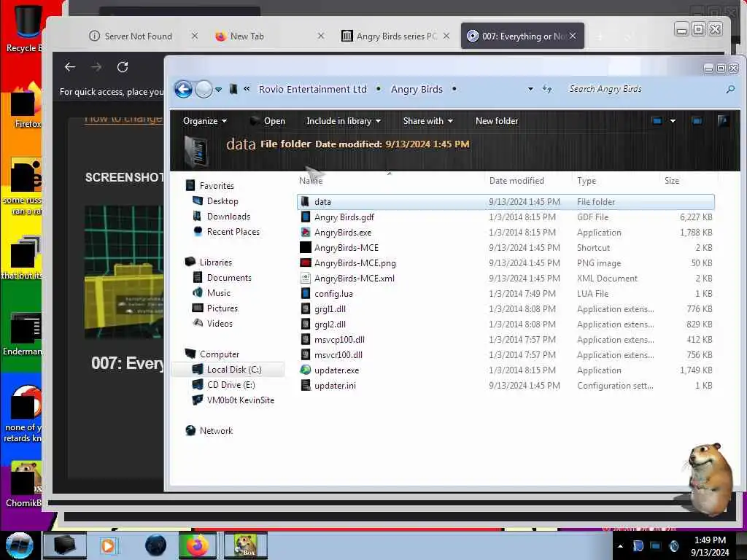The image size is (747, 560).
Task: Sort by Name column header
Action: tap(311, 181)
